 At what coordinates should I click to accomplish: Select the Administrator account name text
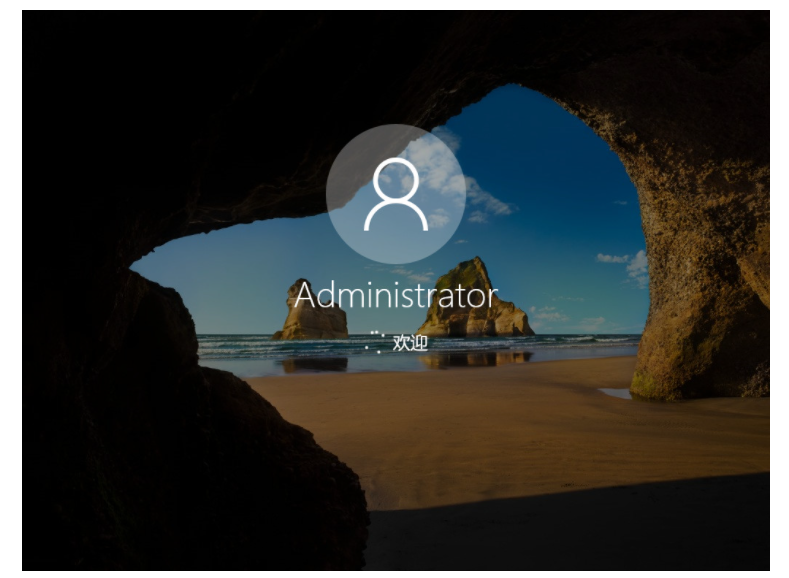[x=396, y=296]
